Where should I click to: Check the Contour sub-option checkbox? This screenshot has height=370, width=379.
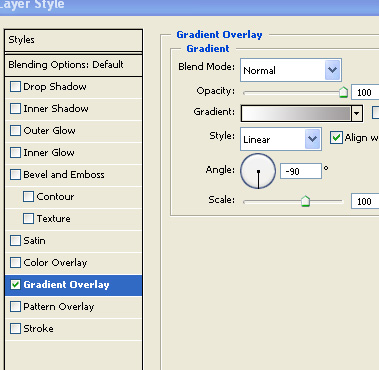tap(28, 197)
